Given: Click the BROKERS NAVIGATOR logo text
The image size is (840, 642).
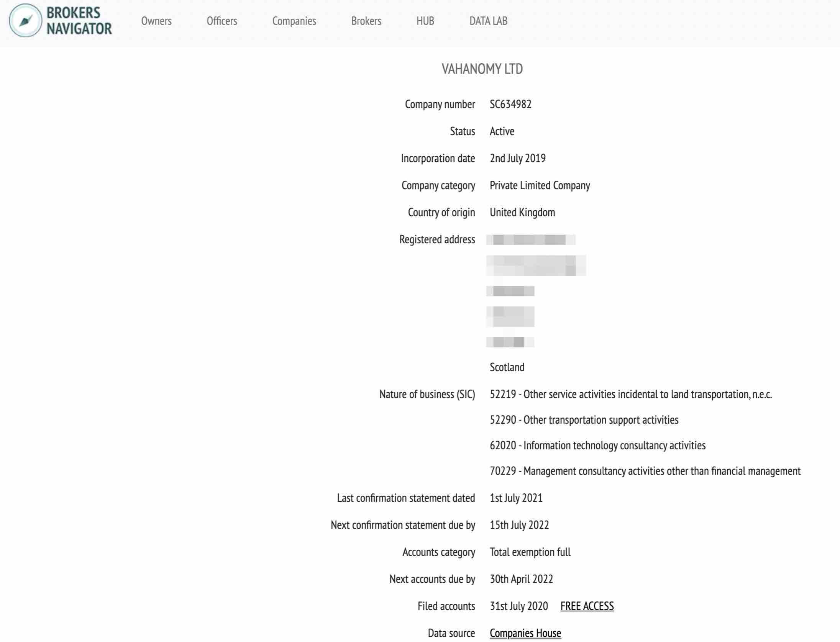Looking at the screenshot, I should (79, 21).
